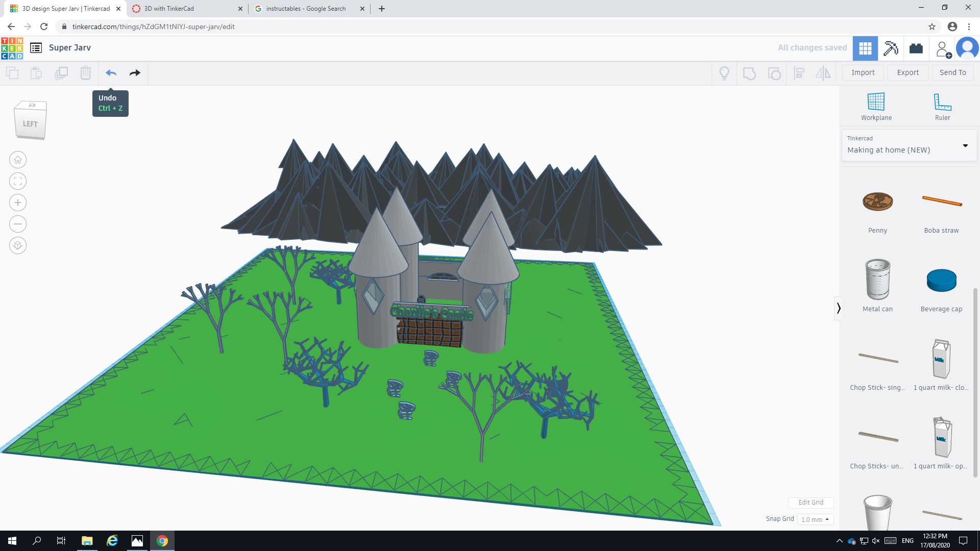Viewport: 980px width, 551px height.
Task: Open the Making at home shapes dropdown
Action: tap(909, 145)
